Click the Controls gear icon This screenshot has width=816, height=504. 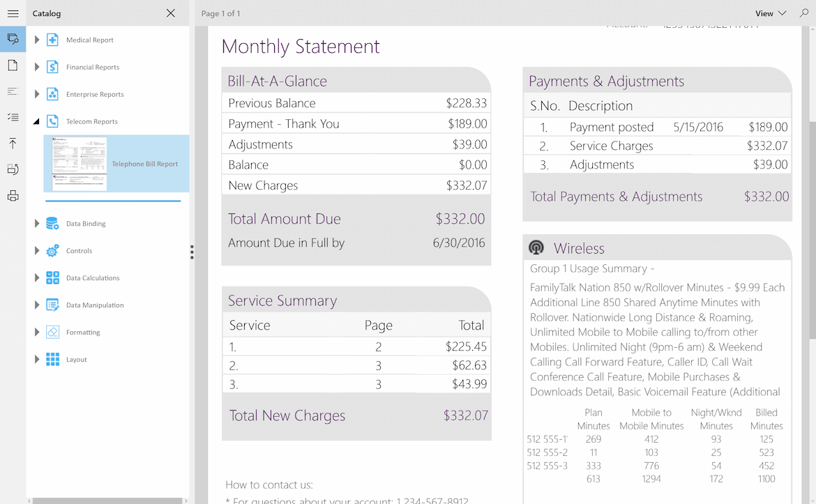52,250
